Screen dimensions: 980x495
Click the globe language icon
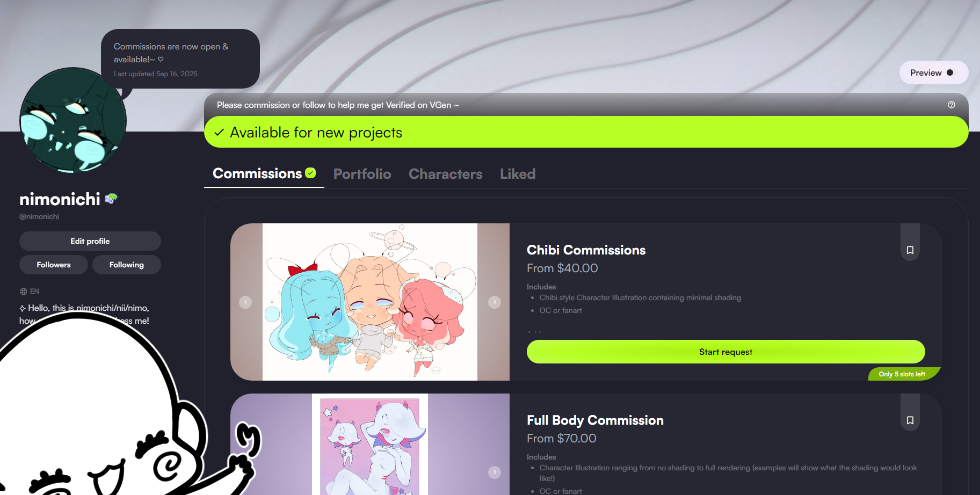point(24,292)
